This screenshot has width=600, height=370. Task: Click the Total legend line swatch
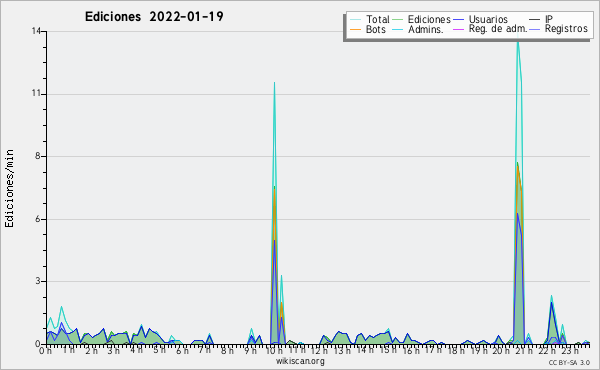click(355, 20)
